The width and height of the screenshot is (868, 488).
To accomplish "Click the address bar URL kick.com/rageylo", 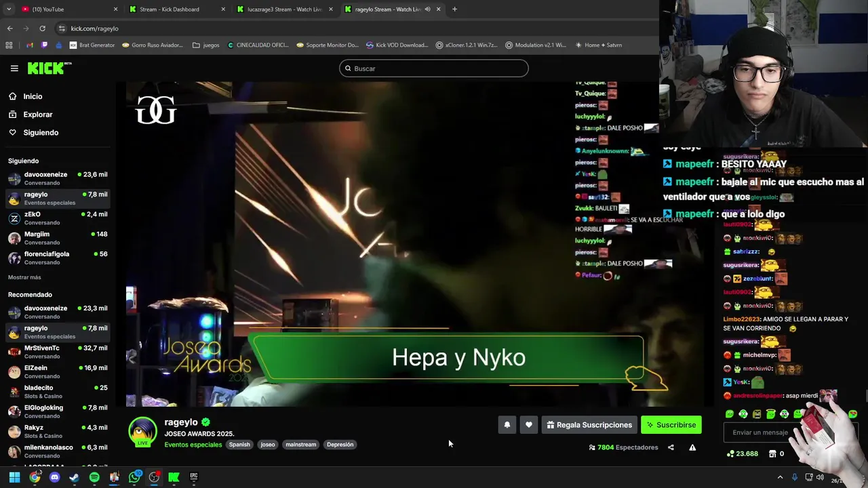I will pyautogui.click(x=95, y=28).
